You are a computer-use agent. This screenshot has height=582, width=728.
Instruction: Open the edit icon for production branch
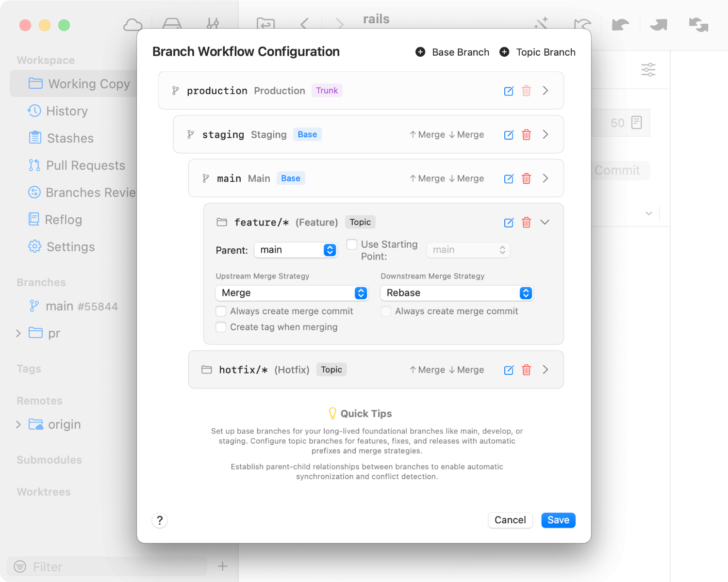509,91
